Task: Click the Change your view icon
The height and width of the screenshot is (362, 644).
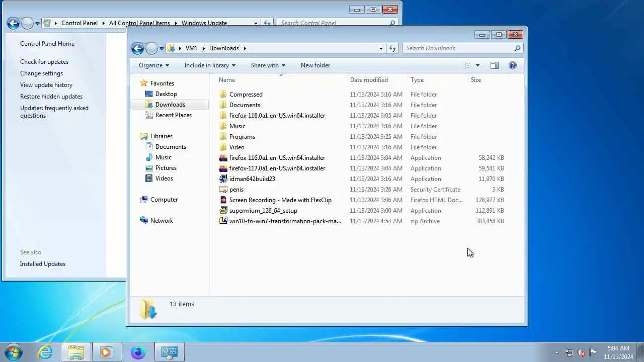Action: (467, 65)
